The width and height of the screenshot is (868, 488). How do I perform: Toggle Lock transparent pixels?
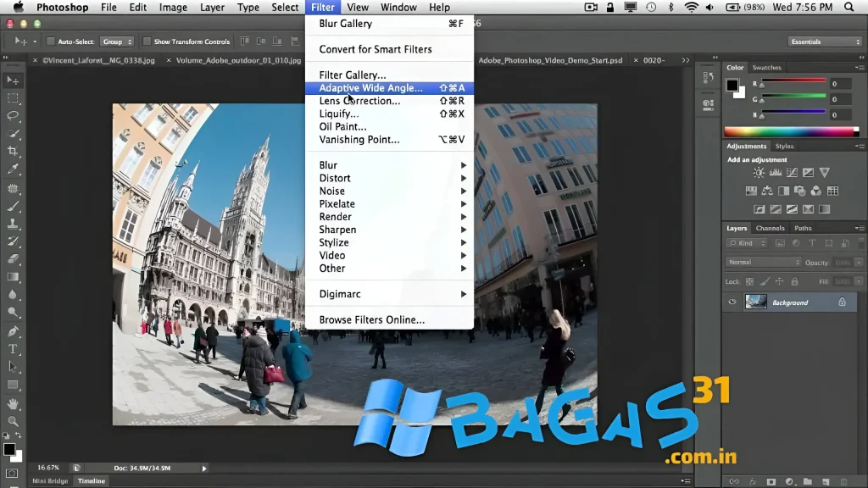[x=749, y=281]
